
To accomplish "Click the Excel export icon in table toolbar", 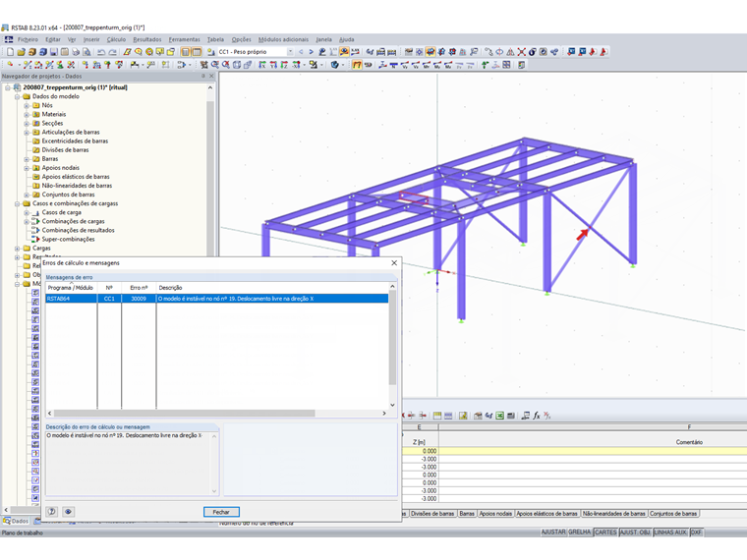I will [x=499, y=416].
